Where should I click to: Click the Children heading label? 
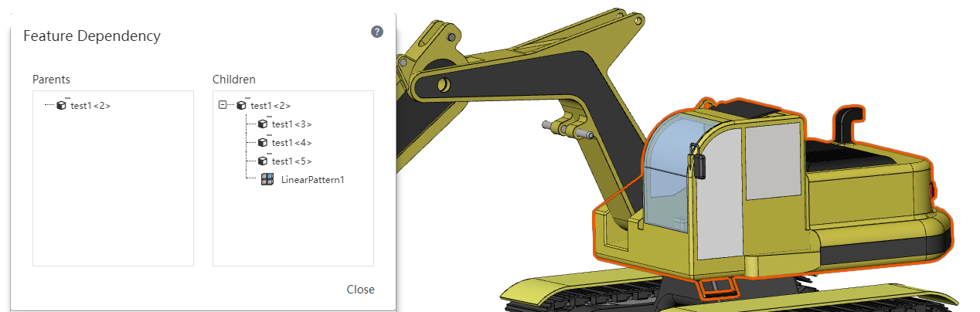(x=233, y=79)
